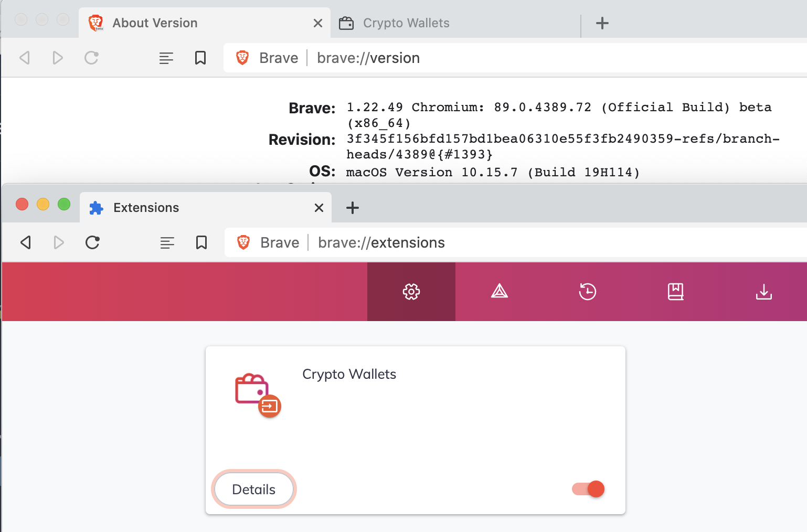Open a new tab with the plus button

pyautogui.click(x=353, y=208)
